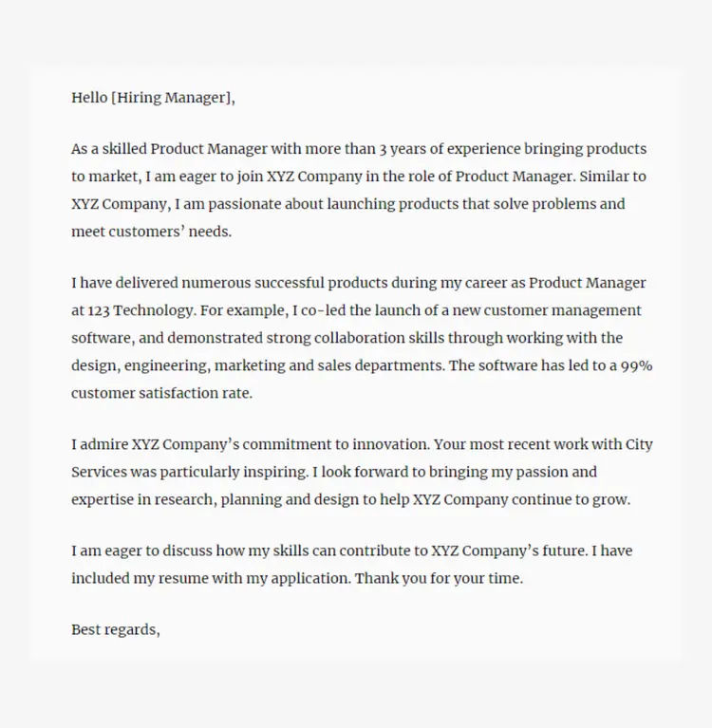Click the 'Hello [Hiring Manager],' greeting line
The image size is (712, 728).
tap(153, 98)
